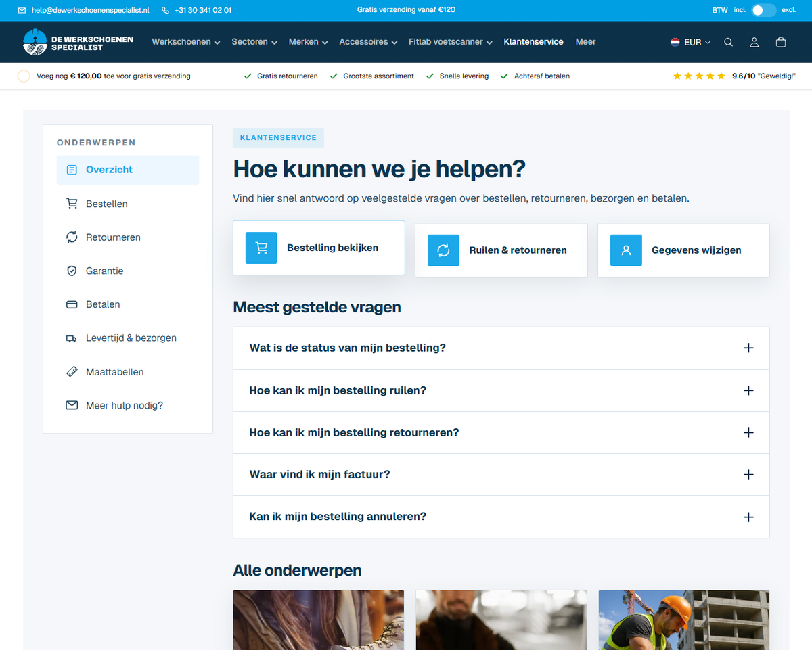Select Levertijd & bezorgen in the sidebar
This screenshot has width=812, height=650.
128,338
